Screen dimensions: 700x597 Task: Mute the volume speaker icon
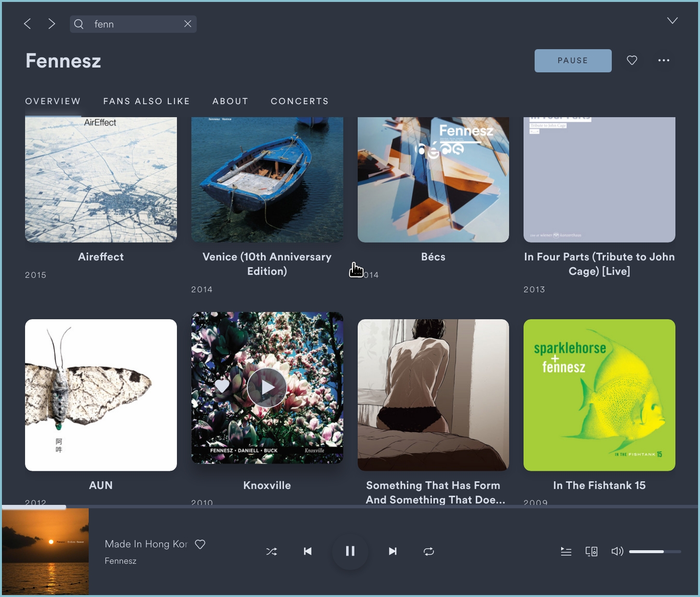pos(617,551)
